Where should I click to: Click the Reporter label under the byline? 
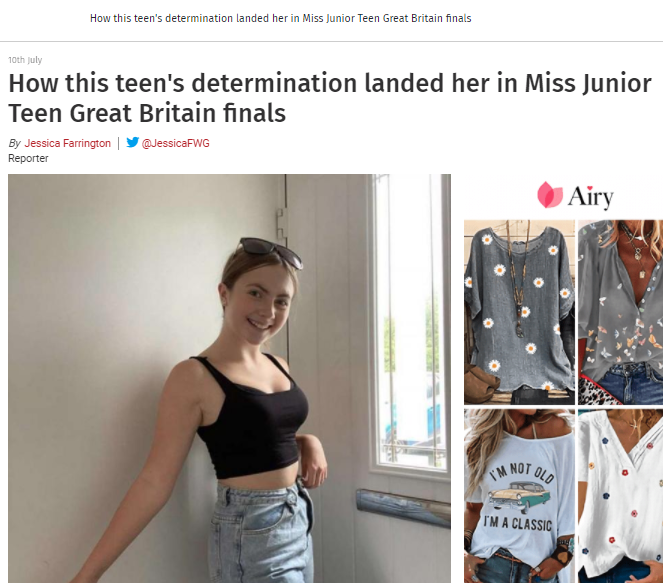[x=28, y=158]
